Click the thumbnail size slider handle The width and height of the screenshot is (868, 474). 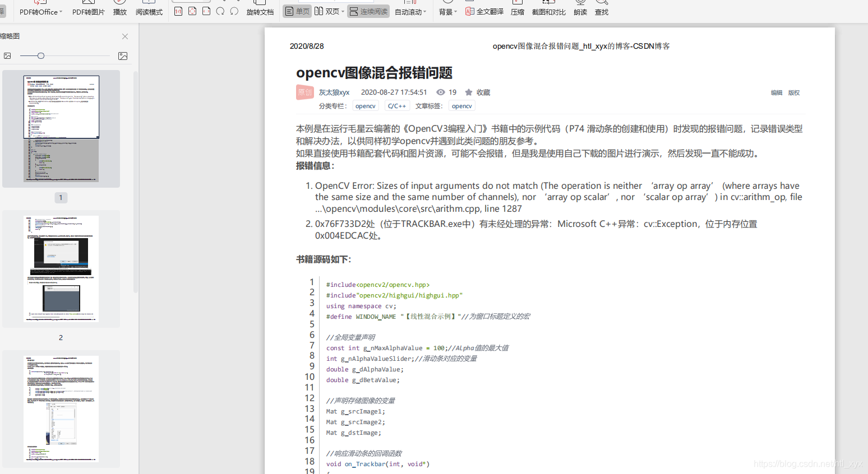[40, 56]
